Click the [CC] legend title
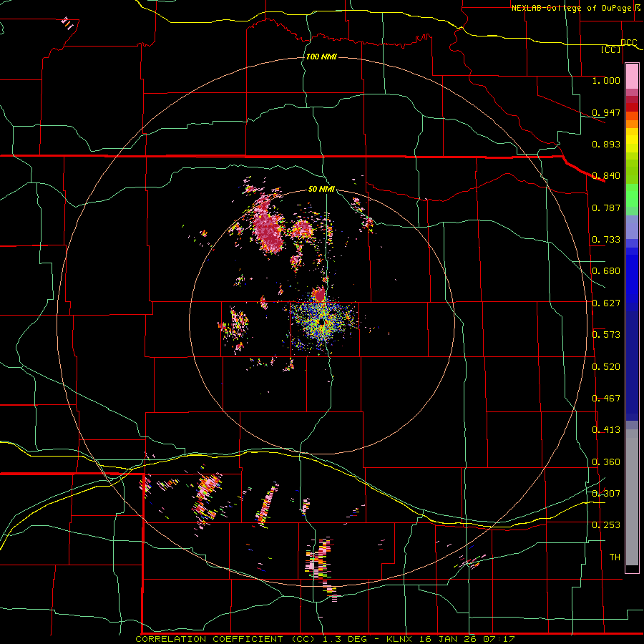The width and height of the screenshot is (644, 644). click(x=611, y=49)
